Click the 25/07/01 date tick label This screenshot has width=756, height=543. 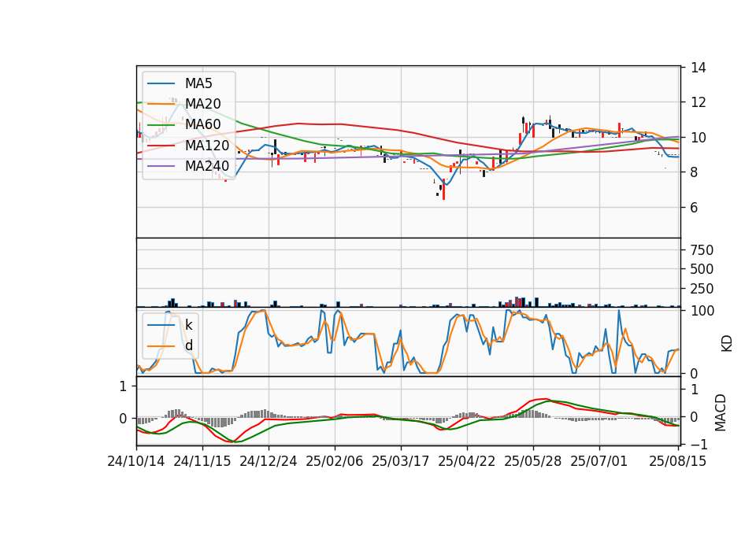[x=598, y=461]
